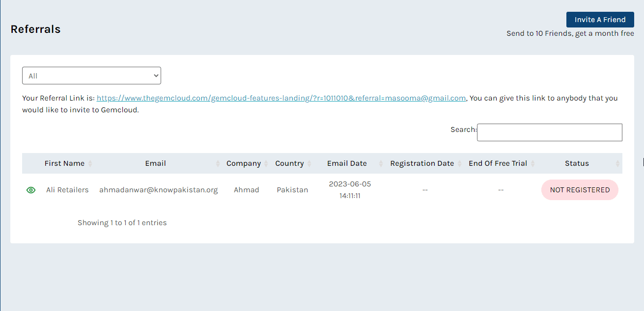644x311 pixels.
Task: Click 'Send to 10 Friends, get a month free'
Action: 570,34
